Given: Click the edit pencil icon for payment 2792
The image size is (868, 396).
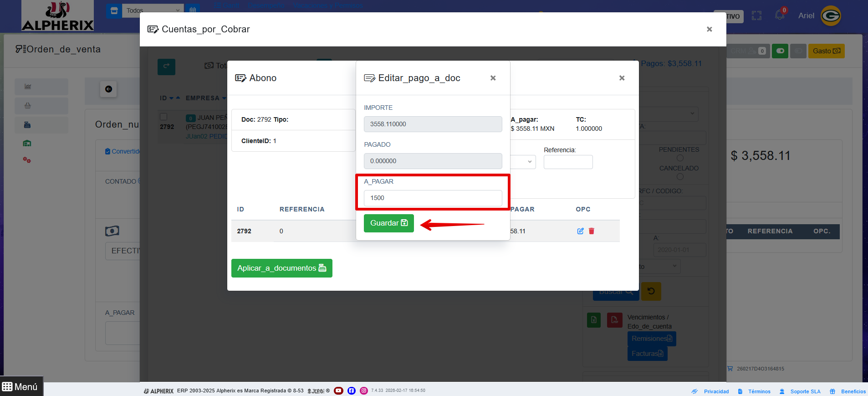Looking at the screenshot, I should [x=580, y=231].
